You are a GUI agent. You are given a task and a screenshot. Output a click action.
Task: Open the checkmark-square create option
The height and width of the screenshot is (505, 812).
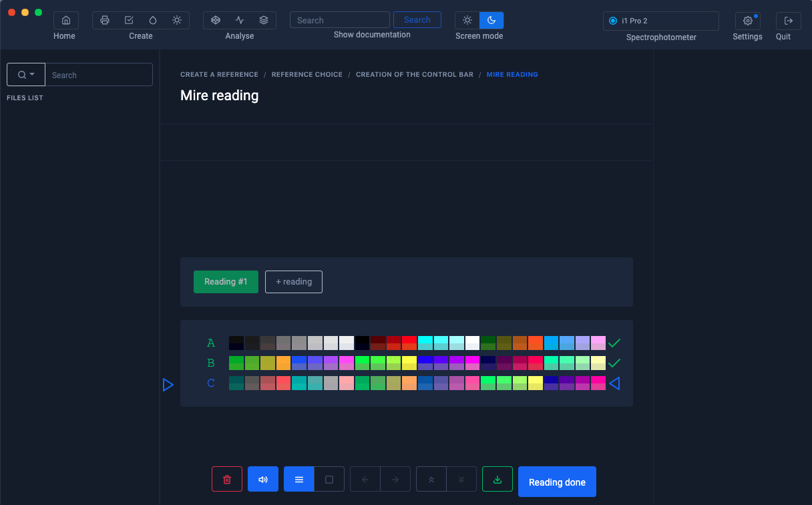129,21
